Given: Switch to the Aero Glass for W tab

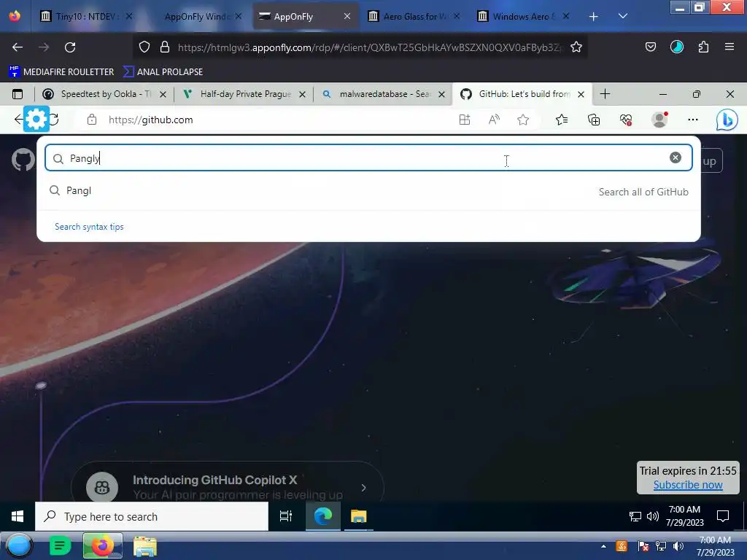Looking at the screenshot, I should (x=414, y=17).
